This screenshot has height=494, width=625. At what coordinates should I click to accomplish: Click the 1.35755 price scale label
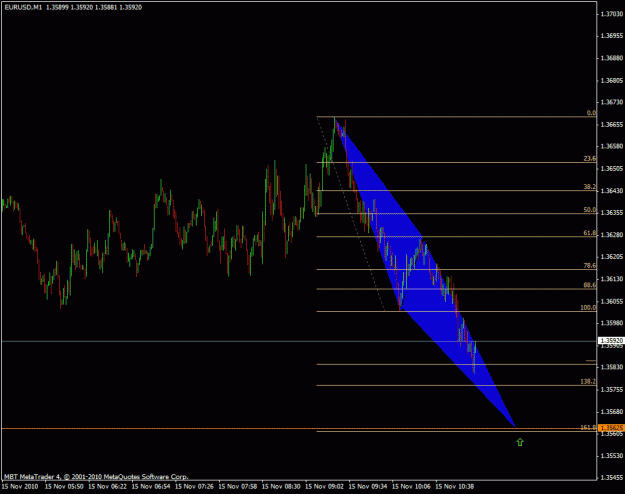tap(611, 389)
